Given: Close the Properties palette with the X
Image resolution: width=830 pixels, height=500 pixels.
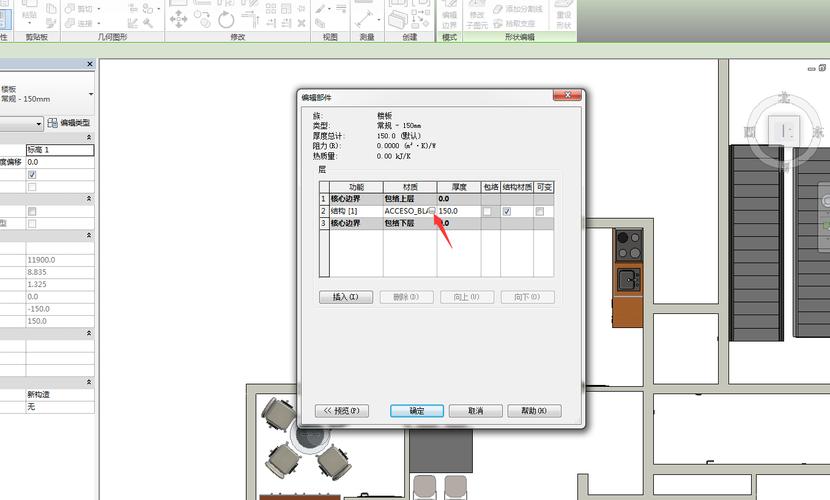Looking at the screenshot, I should coord(89,64).
